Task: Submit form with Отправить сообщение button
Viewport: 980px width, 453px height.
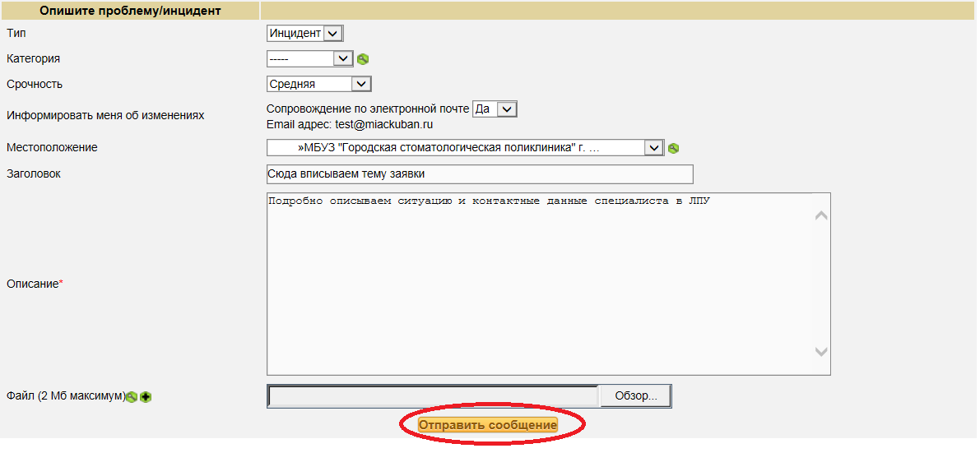Action: (488, 425)
